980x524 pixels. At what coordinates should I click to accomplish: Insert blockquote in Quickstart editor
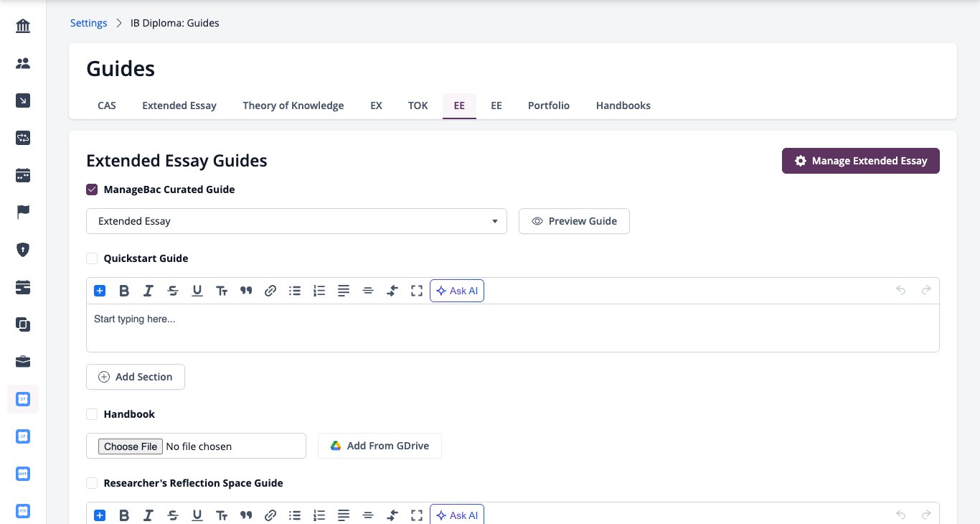click(246, 291)
